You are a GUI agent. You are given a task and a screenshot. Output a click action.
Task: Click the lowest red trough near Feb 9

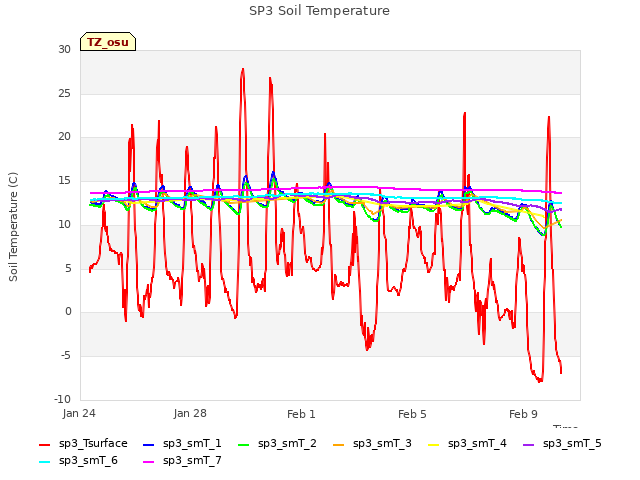(x=540, y=381)
